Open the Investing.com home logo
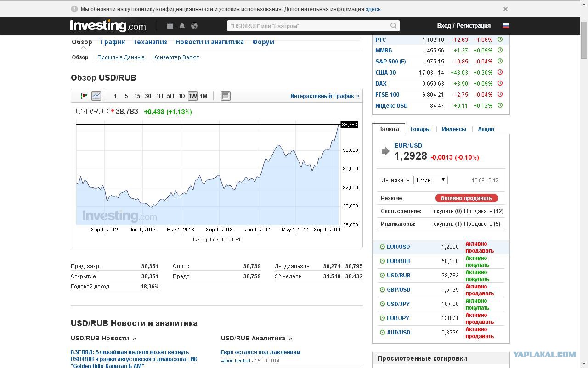 [108, 26]
